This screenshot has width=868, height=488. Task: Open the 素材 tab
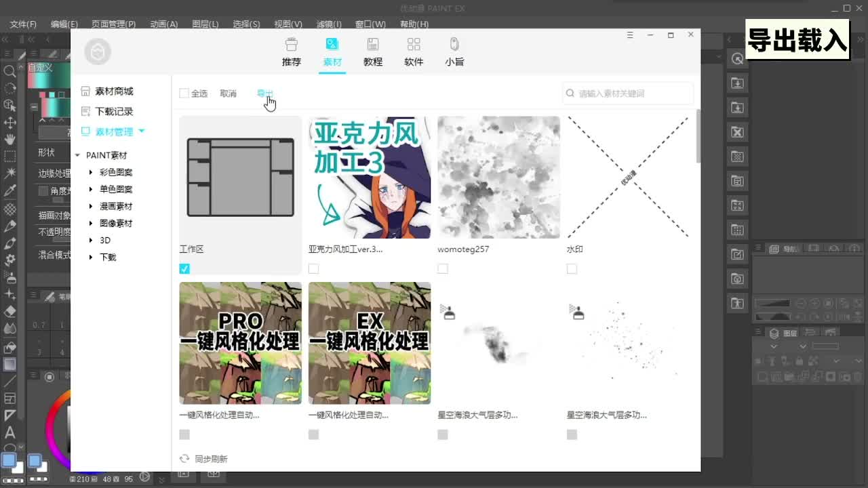pyautogui.click(x=332, y=52)
